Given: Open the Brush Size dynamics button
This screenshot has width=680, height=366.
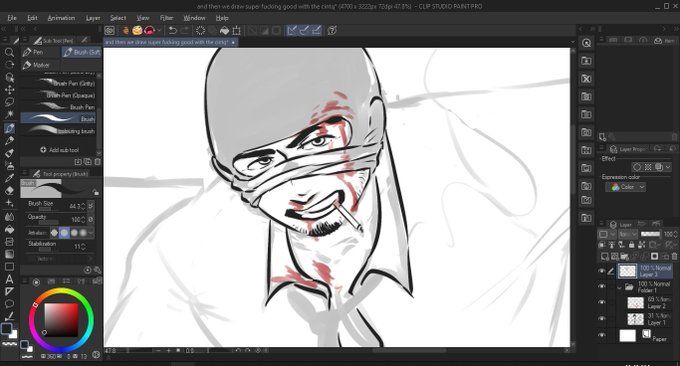Looking at the screenshot, I should click(x=91, y=206).
